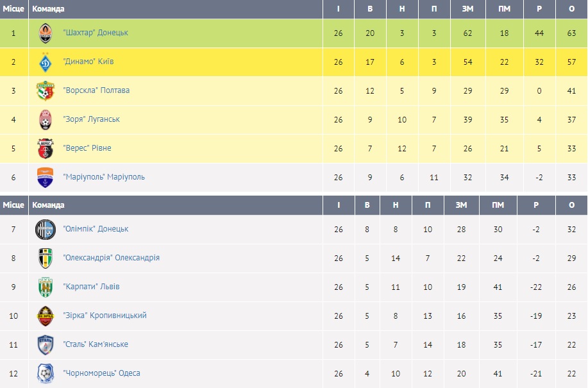Click the Mariupol club logo

pyautogui.click(x=45, y=177)
